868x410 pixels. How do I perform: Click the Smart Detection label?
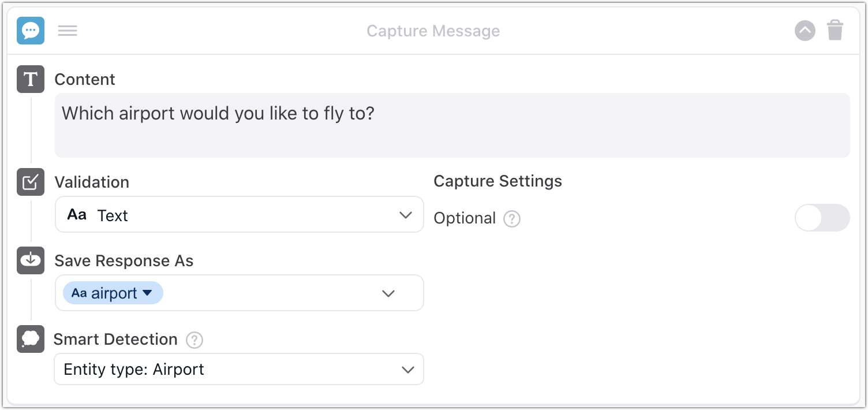pos(115,340)
